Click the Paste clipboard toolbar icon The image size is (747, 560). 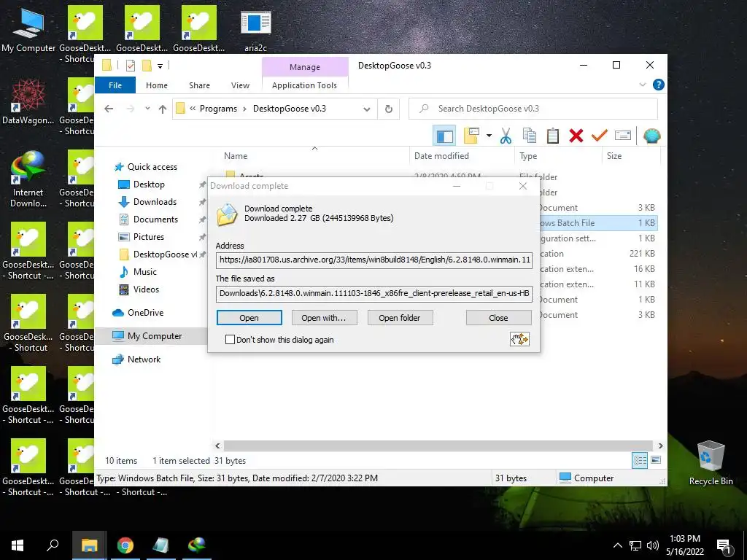(x=553, y=136)
